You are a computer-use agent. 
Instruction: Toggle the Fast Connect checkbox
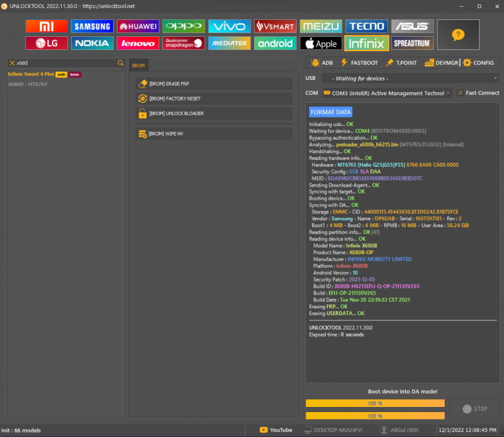460,93
